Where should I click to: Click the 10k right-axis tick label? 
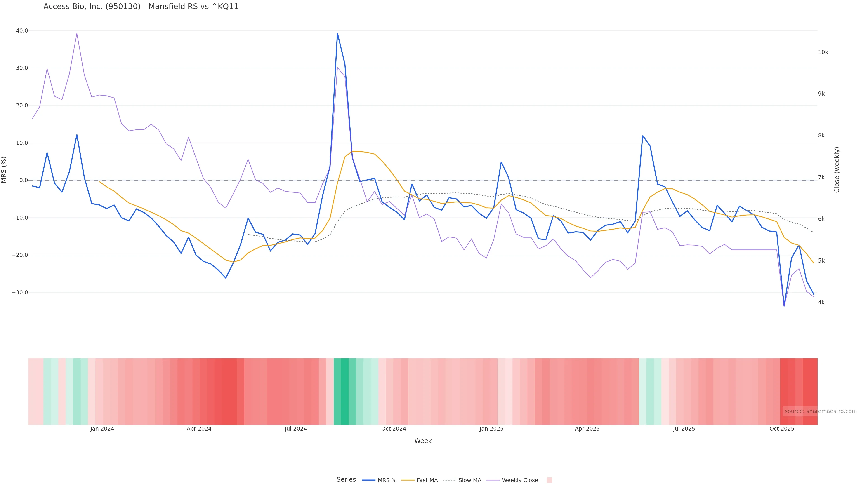click(x=823, y=52)
